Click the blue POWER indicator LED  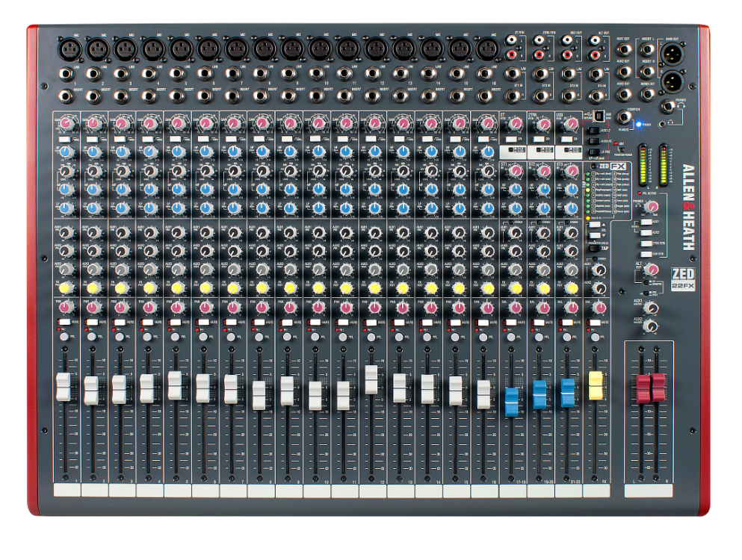pos(638,125)
